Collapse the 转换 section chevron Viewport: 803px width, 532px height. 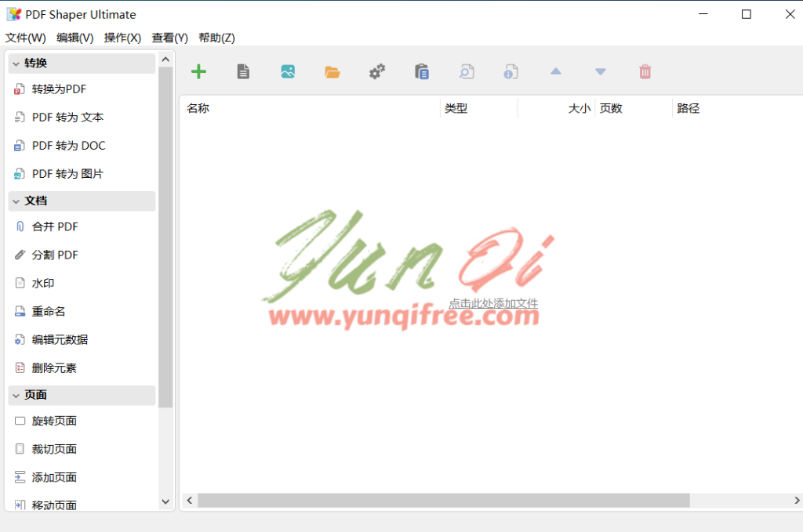[x=16, y=63]
